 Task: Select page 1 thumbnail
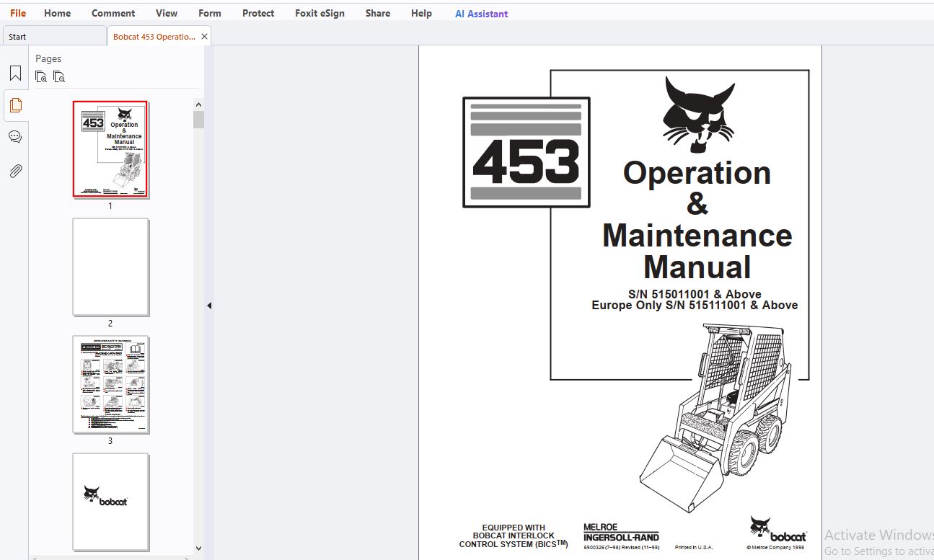[110, 149]
